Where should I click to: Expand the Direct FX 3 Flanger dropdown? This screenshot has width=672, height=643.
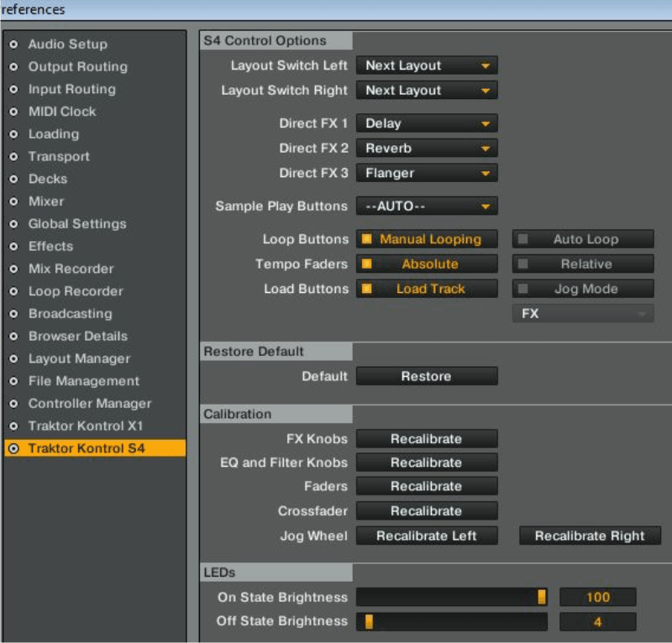[427, 173]
